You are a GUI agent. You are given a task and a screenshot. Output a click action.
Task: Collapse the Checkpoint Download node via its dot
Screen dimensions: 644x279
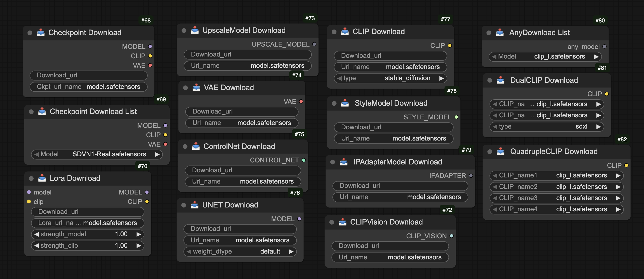[x=30, y=33]
